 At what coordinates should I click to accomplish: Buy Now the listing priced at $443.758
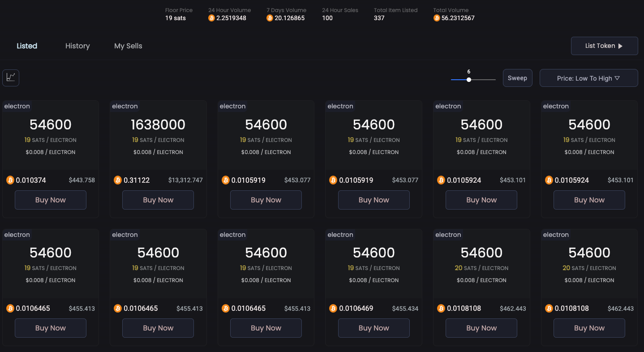51,200
